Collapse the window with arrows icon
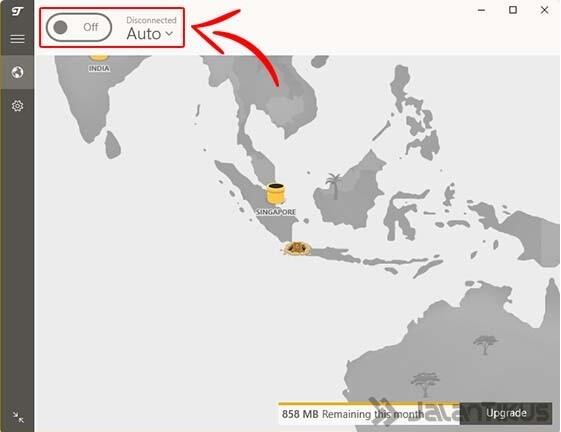The width and height of the screenshot is (561, 432). pos(18,417)
